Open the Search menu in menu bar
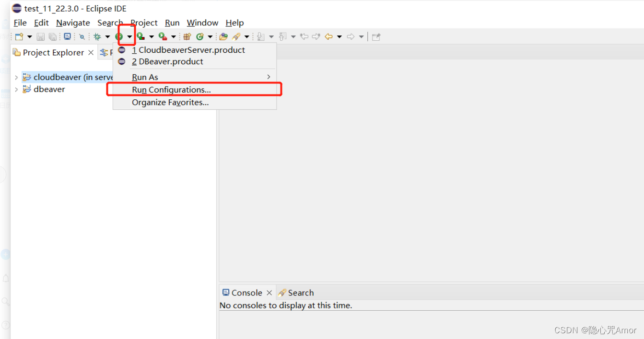This screenshot has height=339, width=644. tap(110, 23)
